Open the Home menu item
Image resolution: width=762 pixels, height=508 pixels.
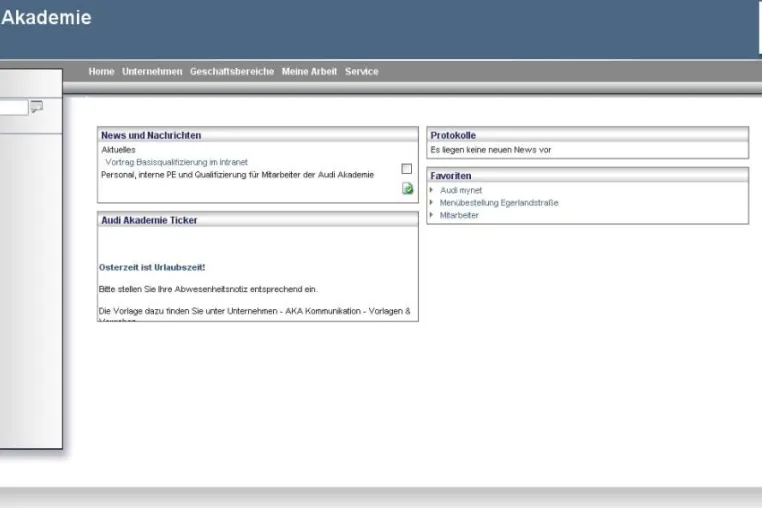pos(101,71)
